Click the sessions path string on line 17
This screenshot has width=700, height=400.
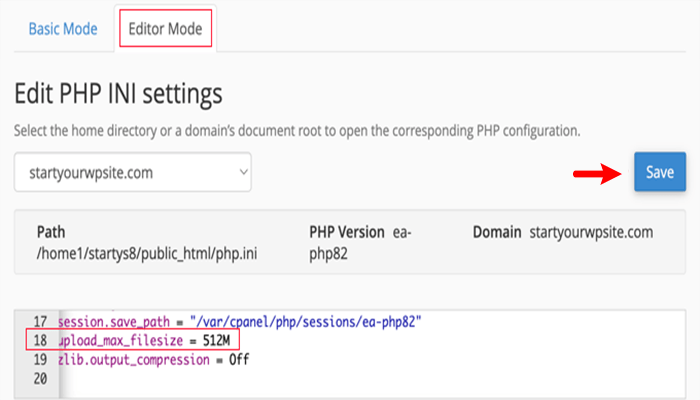click(308, 322)
